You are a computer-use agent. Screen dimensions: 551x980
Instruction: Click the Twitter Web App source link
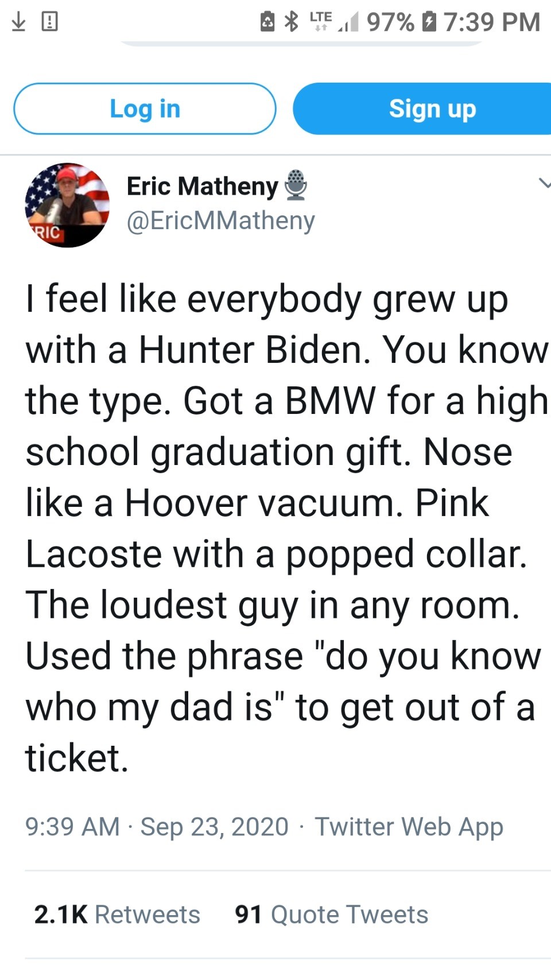tap(409, 827)
